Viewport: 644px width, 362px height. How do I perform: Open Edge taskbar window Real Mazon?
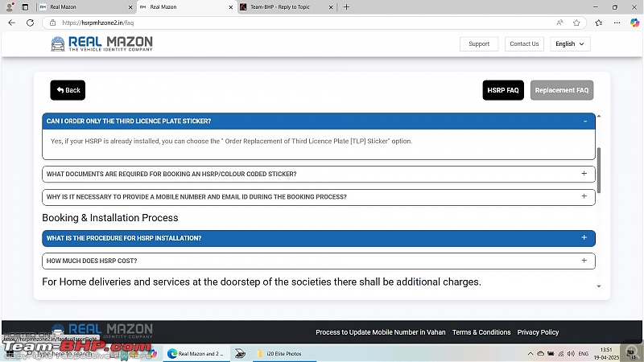196,353
